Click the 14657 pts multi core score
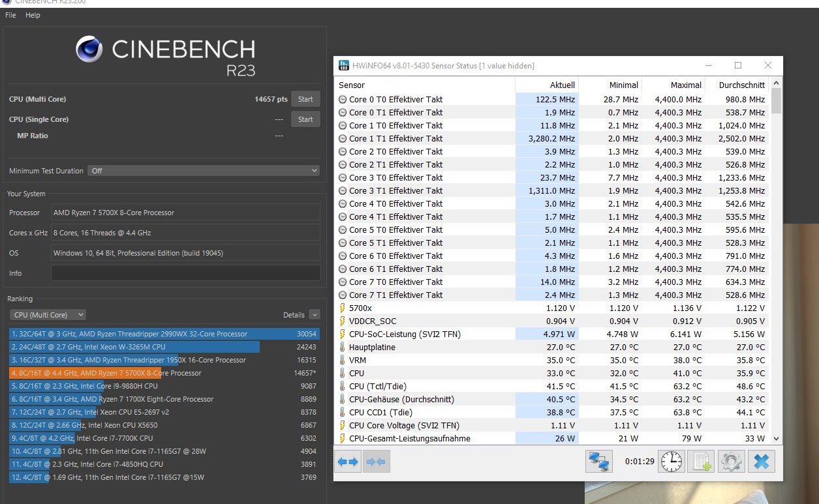 click(x=271, y=99)
